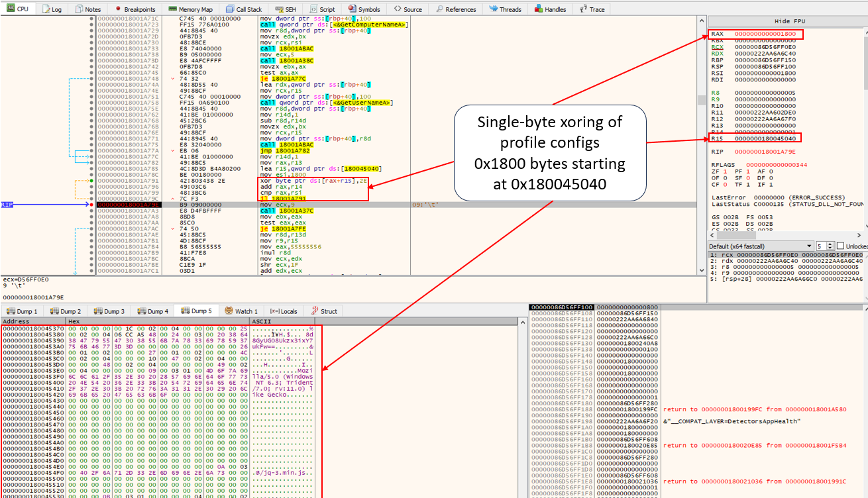Select the GetComputerNameA call instruction
The height and width of the screenshot is (498, 868).
[x=333, y=25]
